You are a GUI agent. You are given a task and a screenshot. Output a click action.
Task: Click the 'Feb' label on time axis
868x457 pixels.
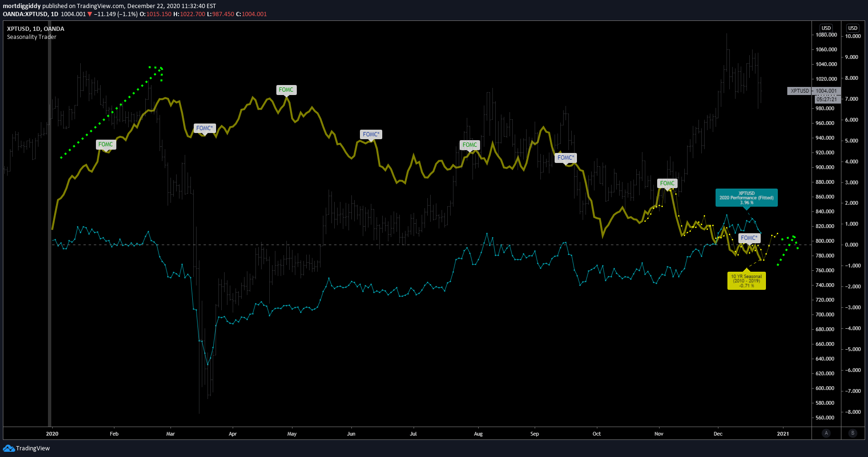pyautogui.click(x=114, y=434)
